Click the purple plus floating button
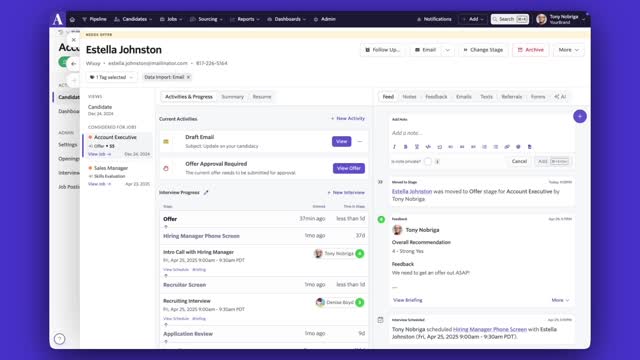 (580, 116)
